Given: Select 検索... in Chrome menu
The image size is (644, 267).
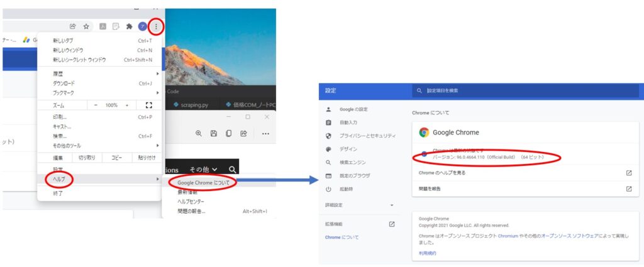Looking at the screenshot, I should pyautogui.click(x=99, y=136).
